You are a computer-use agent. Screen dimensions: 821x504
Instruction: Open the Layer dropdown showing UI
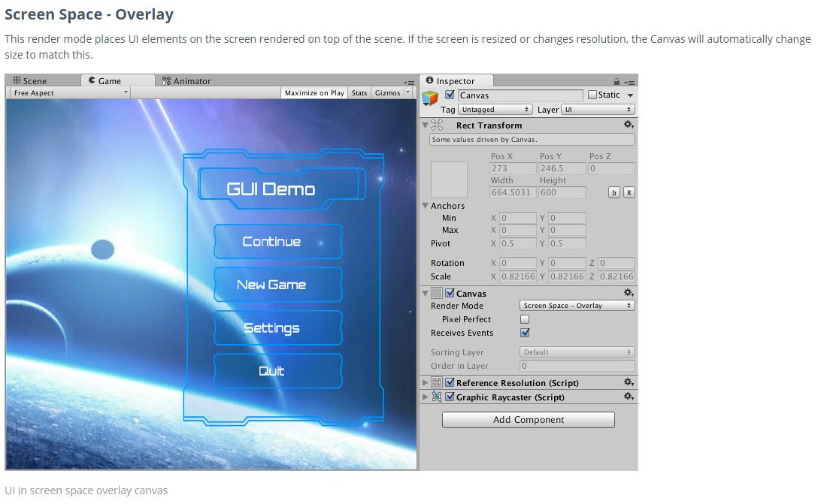coord(598,110)
